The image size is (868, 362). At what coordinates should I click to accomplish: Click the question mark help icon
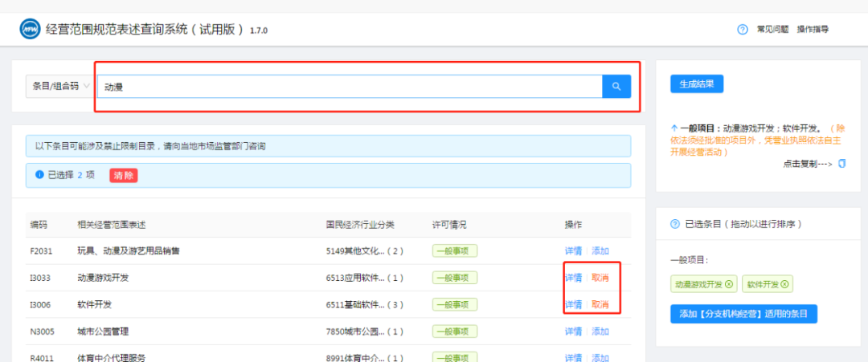pyautogui.click(x=743, y=30)
